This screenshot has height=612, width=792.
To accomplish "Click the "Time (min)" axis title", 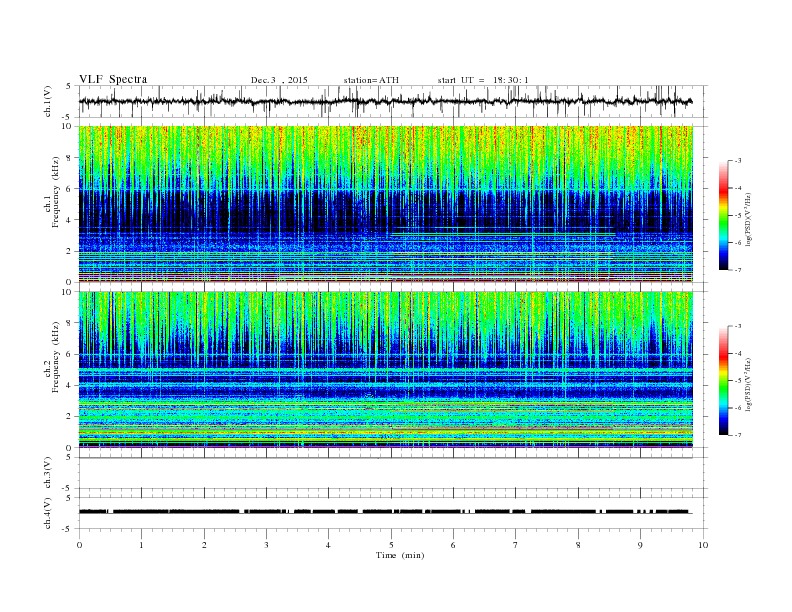I will 400,555.
